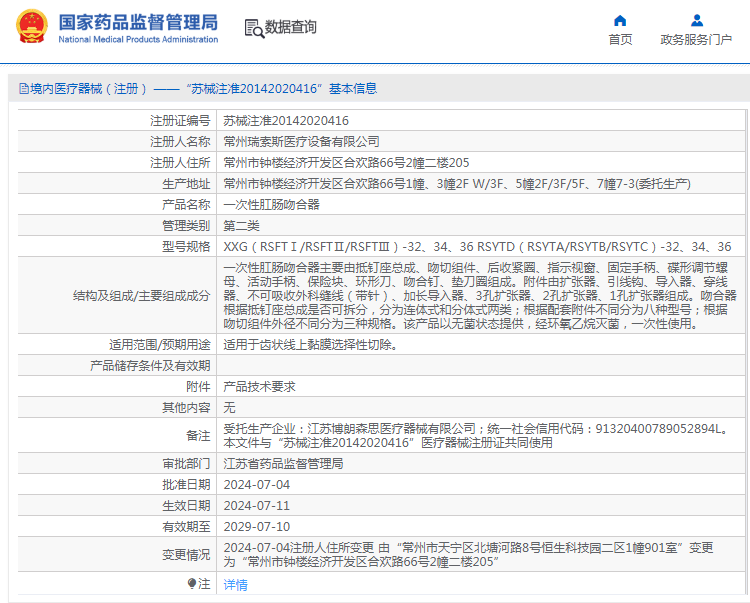This screenshot has width=750, height=603.
Task: Click the 注册人名称 label
Action: tap(180, 142)
